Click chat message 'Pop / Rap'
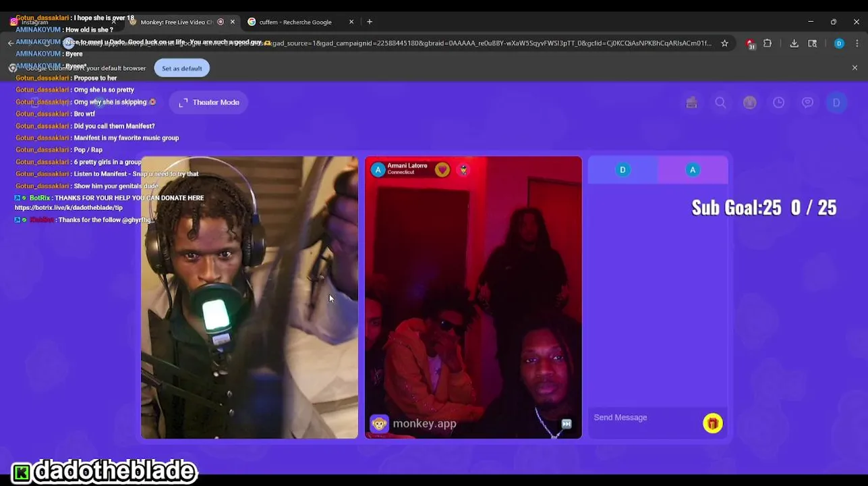The width and height of the screenshot is (868, 486). click(x=88, y=150)
